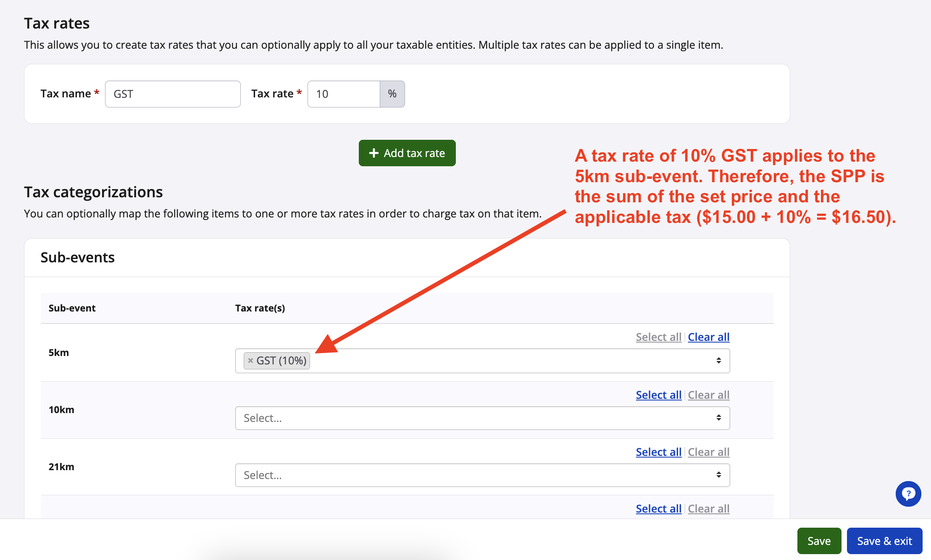Click the help chat bubble icon
The width and height of the screenshot is (931, 560).
(908, 494)
